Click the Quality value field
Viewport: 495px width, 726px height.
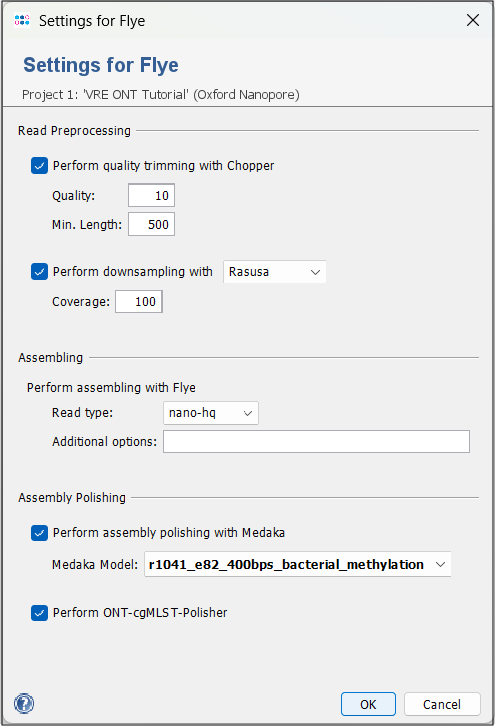(151, 195)
